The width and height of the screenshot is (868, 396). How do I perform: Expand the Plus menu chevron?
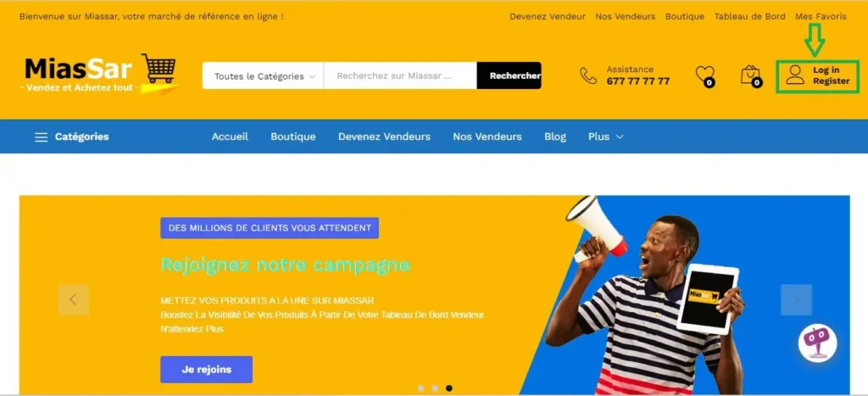tap(620, 137)
